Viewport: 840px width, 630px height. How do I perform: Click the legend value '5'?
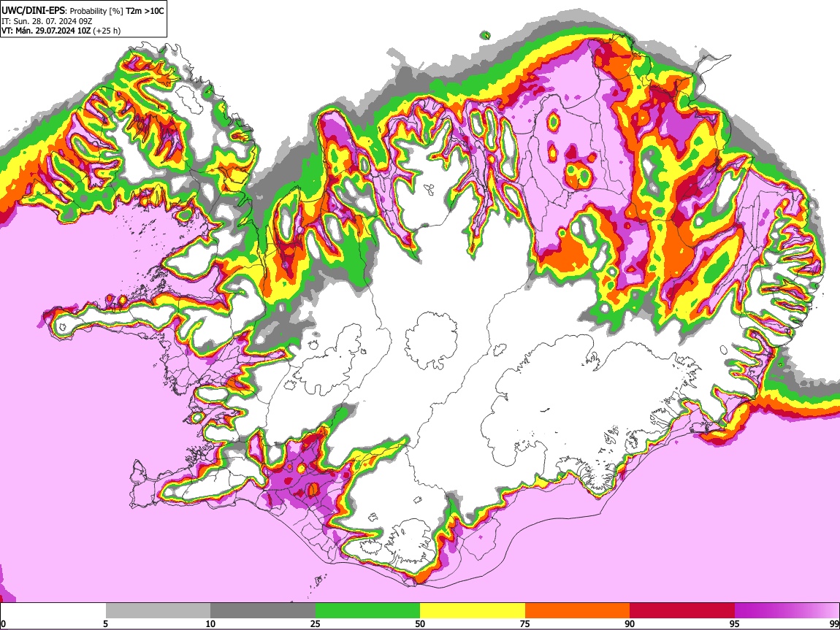pos(105,624)
